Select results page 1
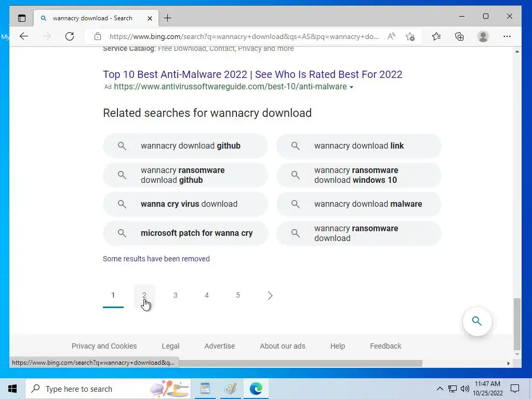Screen dimensions: 532x399 113,296
